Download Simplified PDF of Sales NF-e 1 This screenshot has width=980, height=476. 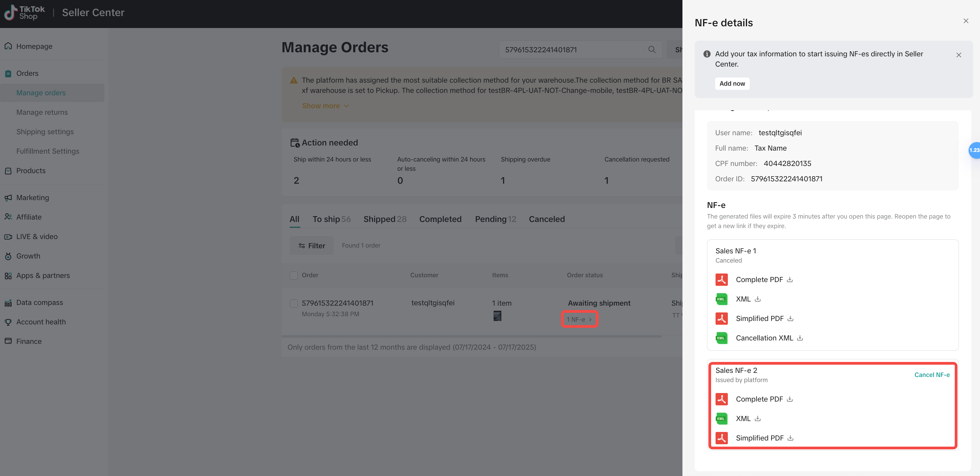click(x=791, y=318)
